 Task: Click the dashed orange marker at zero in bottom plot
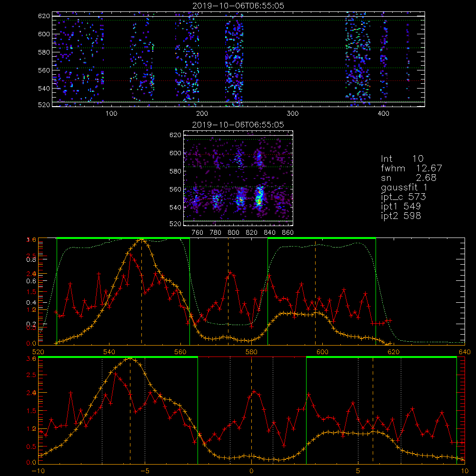pos(251,410)
